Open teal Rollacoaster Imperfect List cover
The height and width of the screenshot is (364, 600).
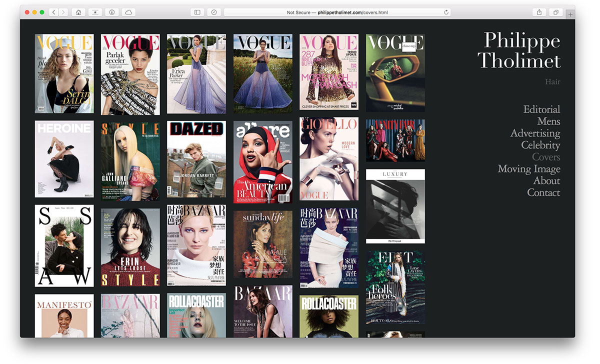(x=196, y=315)
